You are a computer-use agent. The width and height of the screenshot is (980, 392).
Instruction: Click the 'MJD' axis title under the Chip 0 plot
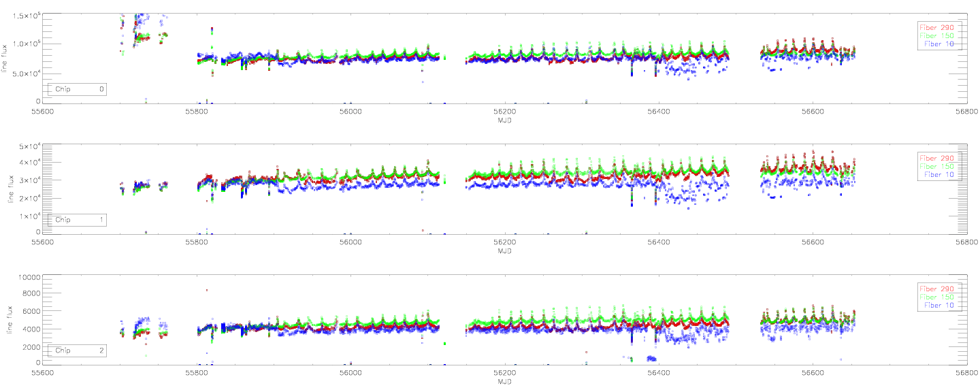click(504, 120)
